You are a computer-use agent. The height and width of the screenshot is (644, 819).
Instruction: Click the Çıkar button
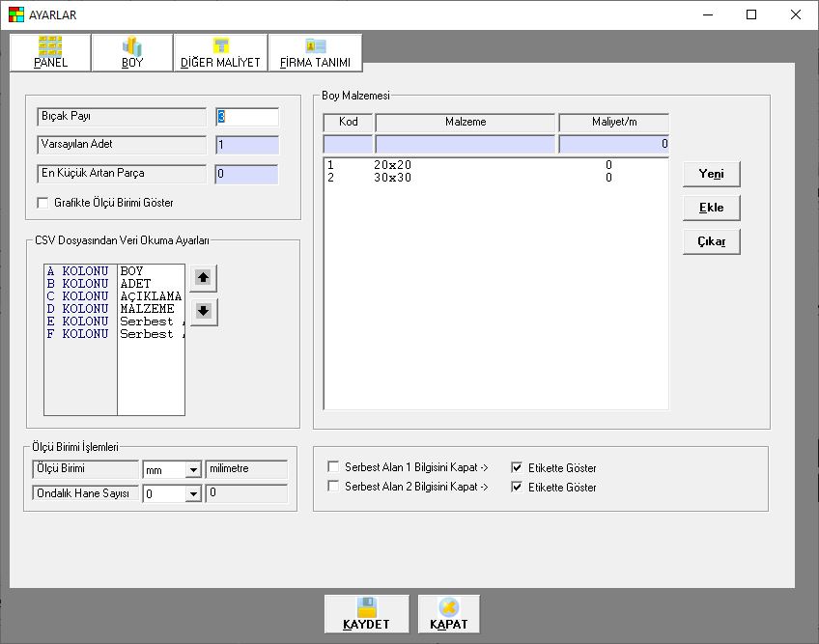712,241
